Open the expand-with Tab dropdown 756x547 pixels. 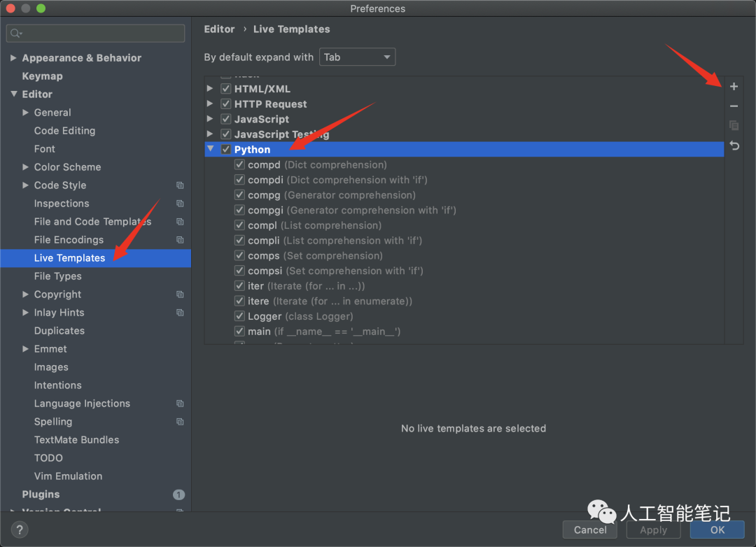[x=357, y=57]
